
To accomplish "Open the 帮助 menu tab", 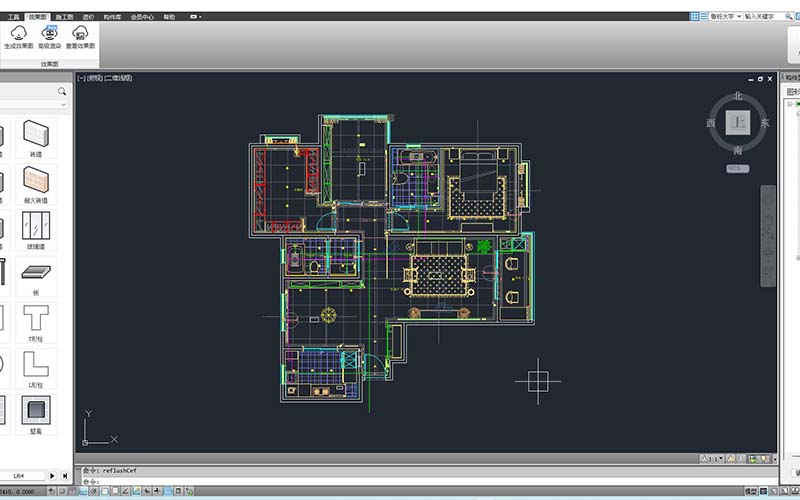I will (x=169, y=17).
